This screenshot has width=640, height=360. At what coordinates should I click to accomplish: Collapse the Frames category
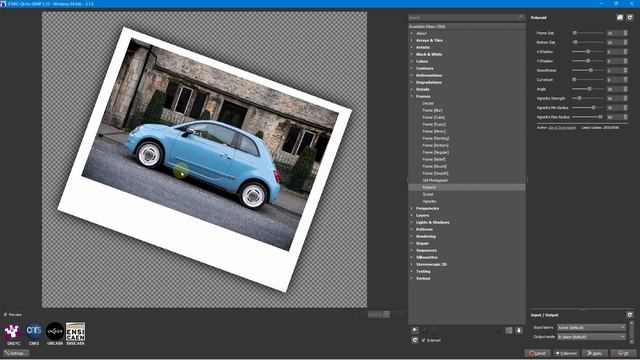[411, 96]
